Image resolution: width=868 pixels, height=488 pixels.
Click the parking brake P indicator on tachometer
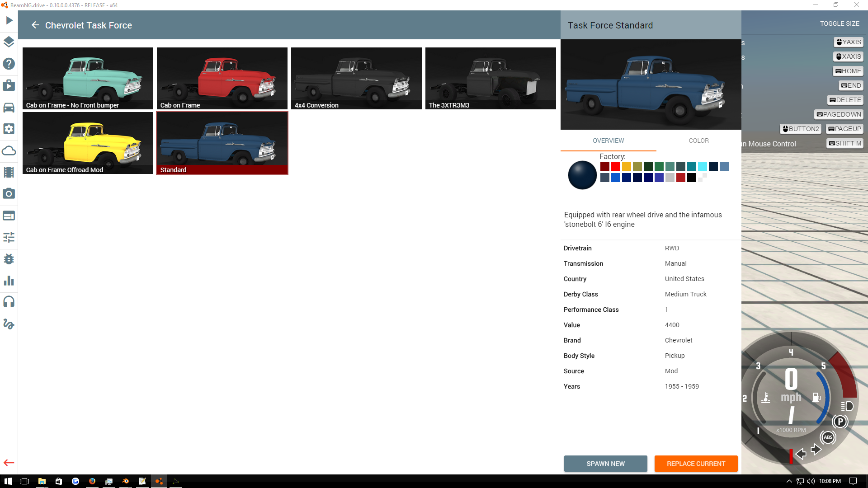point(840,422)
